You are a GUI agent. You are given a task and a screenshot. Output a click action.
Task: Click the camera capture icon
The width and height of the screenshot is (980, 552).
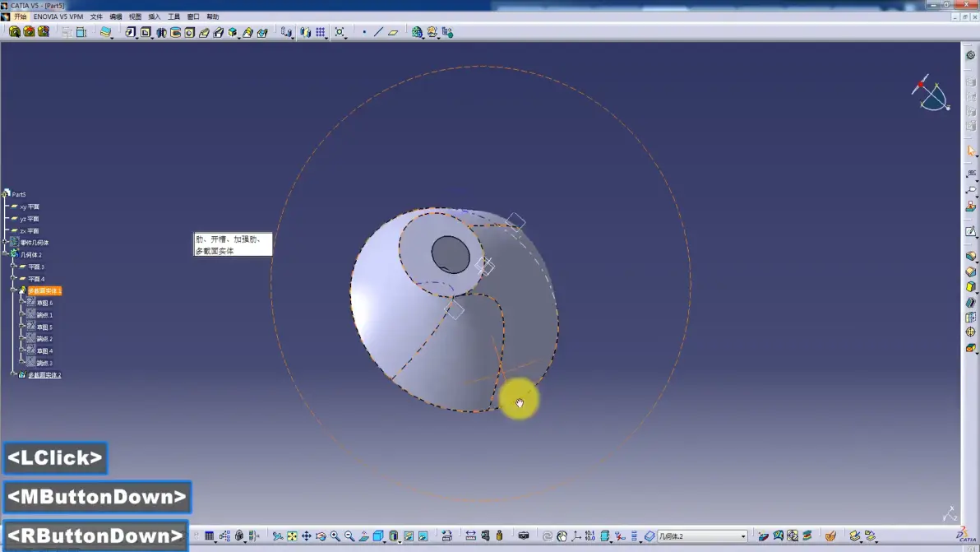(x=524, y=536)
